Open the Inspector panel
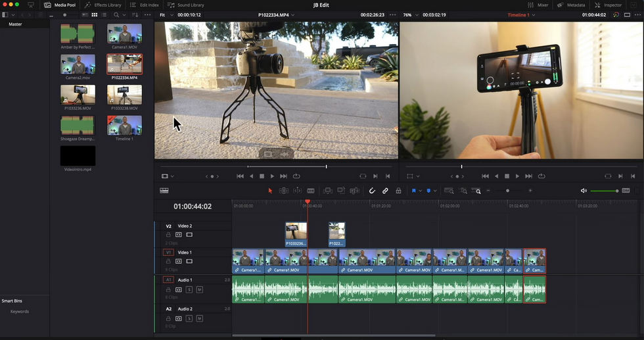This screenshot has height=340, width=644. (608, 5)
